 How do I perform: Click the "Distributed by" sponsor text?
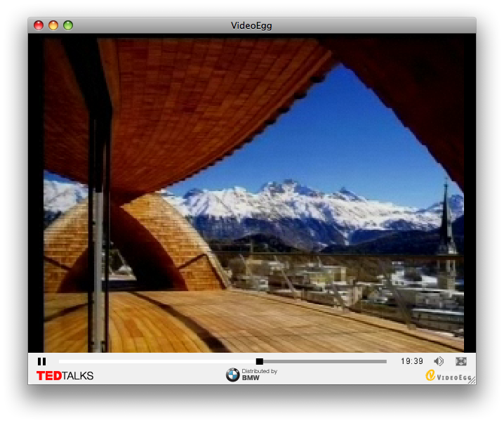259,372
